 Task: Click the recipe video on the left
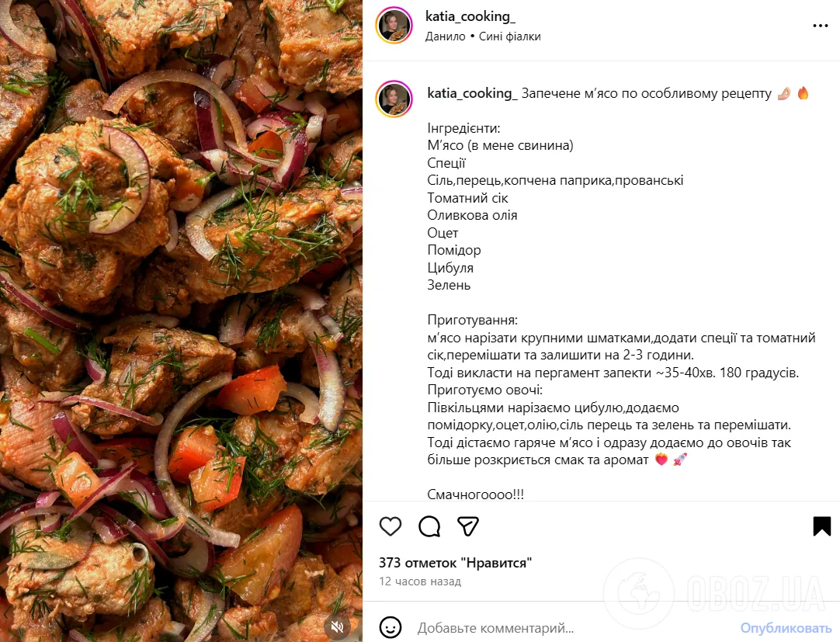[x=181, y=321]
